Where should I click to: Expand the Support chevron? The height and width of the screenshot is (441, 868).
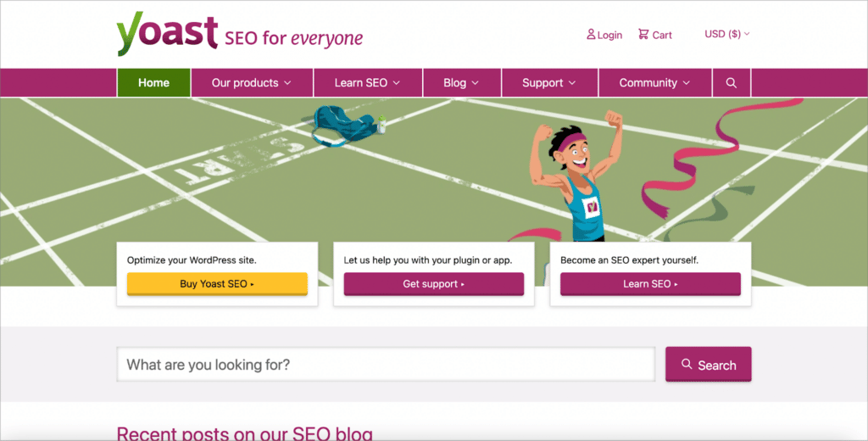pyautogui.click(x=572, y=83)
